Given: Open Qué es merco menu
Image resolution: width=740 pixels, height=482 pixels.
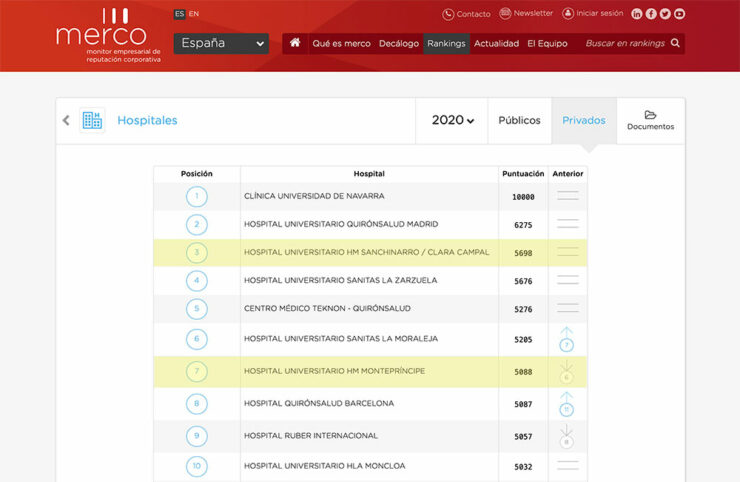Looking at the screenshot, I should (341, 43).
